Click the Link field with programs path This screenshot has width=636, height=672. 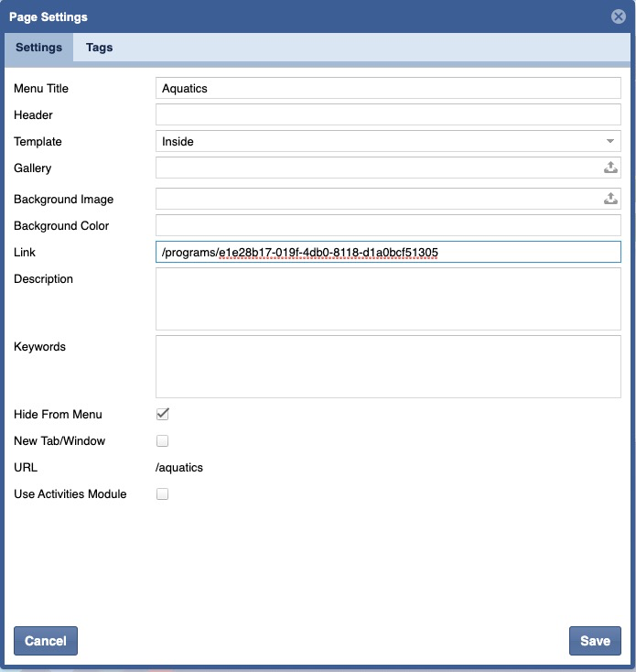[x=388, y=252]
